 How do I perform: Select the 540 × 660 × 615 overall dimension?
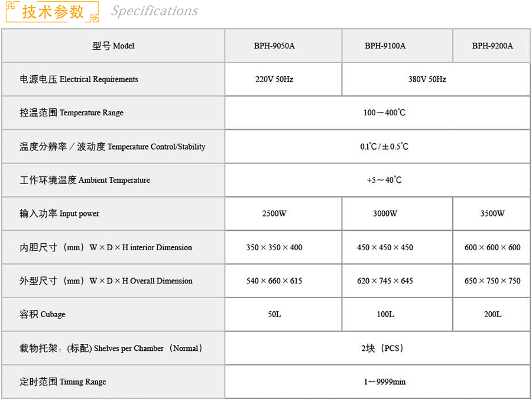(274, 281)
